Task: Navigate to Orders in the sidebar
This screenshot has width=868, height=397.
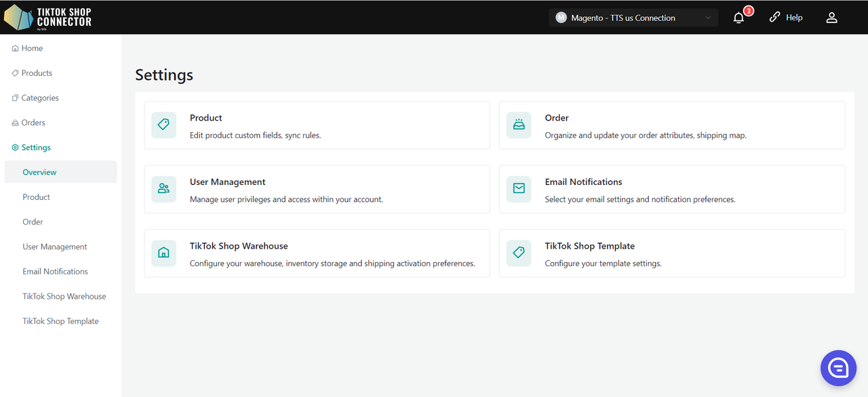Action: [33, 123]
